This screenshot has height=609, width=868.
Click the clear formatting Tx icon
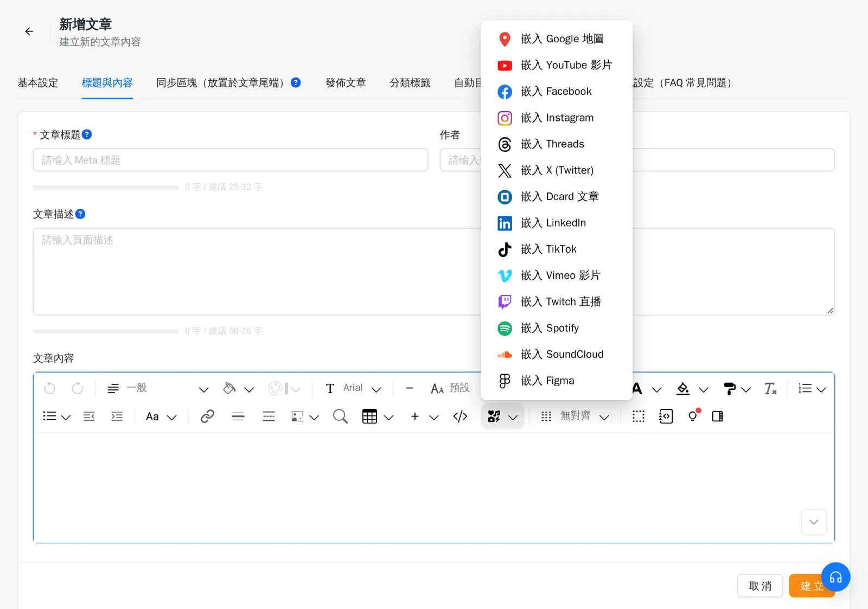(770, 389)
